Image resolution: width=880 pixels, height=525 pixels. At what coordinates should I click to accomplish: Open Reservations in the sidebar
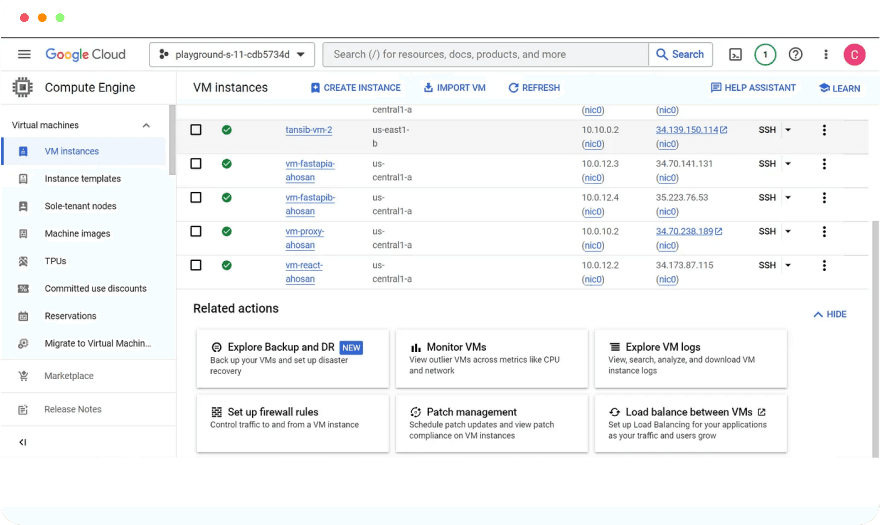[84, 316]
